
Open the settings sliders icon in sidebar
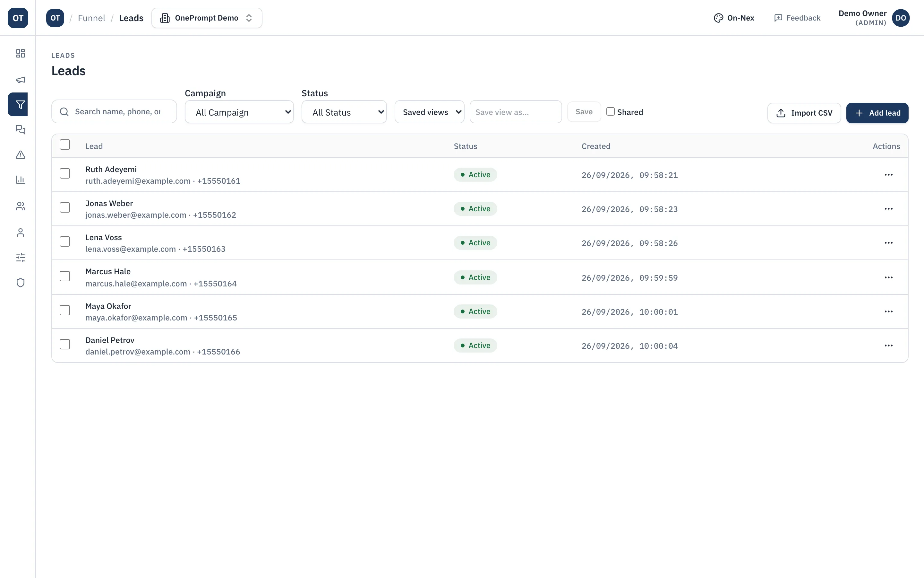21,257
